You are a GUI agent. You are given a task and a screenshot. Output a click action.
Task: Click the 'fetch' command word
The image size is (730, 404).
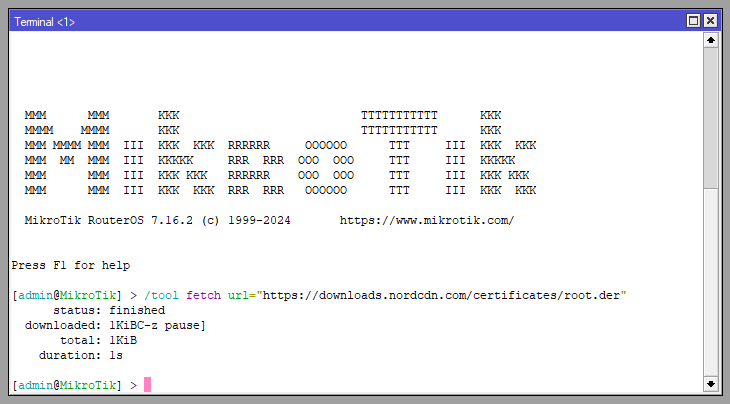click(x=203, y=296)
